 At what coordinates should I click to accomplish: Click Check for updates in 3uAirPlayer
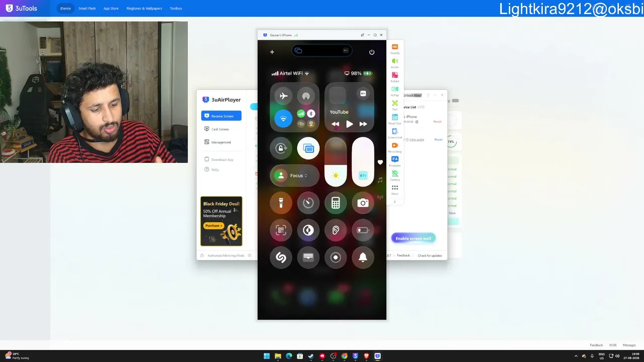(x=430, y=256)
